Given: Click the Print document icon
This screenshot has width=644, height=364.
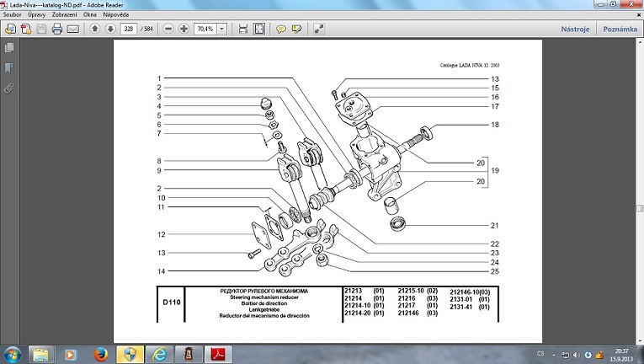Looking at the screenshot, I should [57, 29].
